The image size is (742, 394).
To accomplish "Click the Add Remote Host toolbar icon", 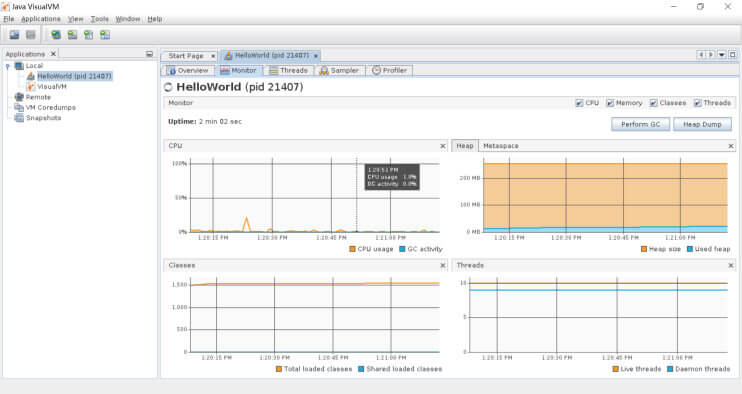I will click(x=56, y=35).
